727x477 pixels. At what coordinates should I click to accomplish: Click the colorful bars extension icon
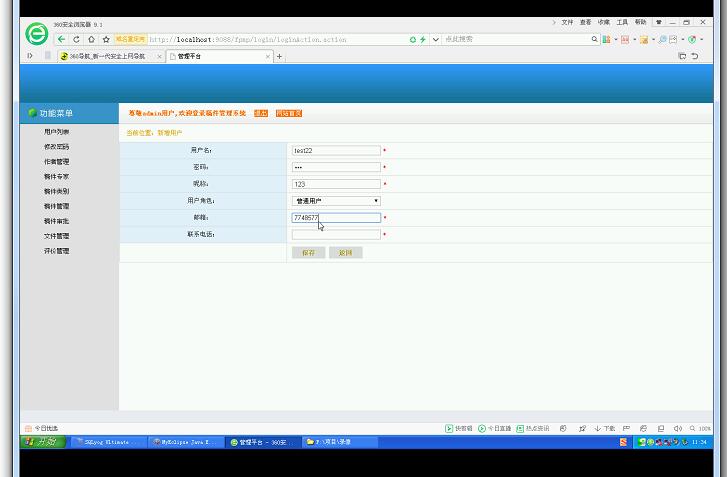click(x=606, y=39)
